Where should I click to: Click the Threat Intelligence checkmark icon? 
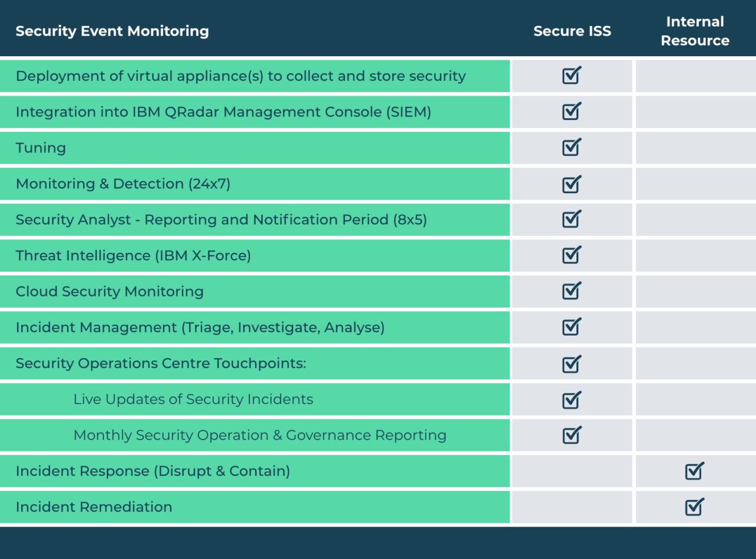(x=572, y=255)
